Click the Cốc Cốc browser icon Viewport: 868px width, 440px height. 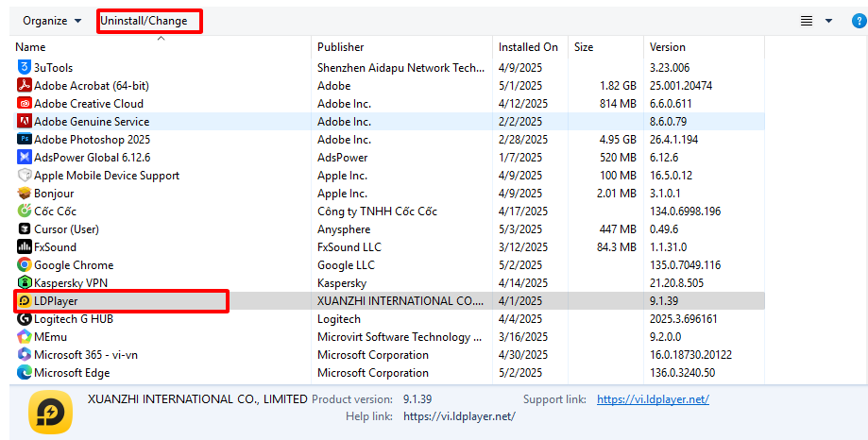24,211
